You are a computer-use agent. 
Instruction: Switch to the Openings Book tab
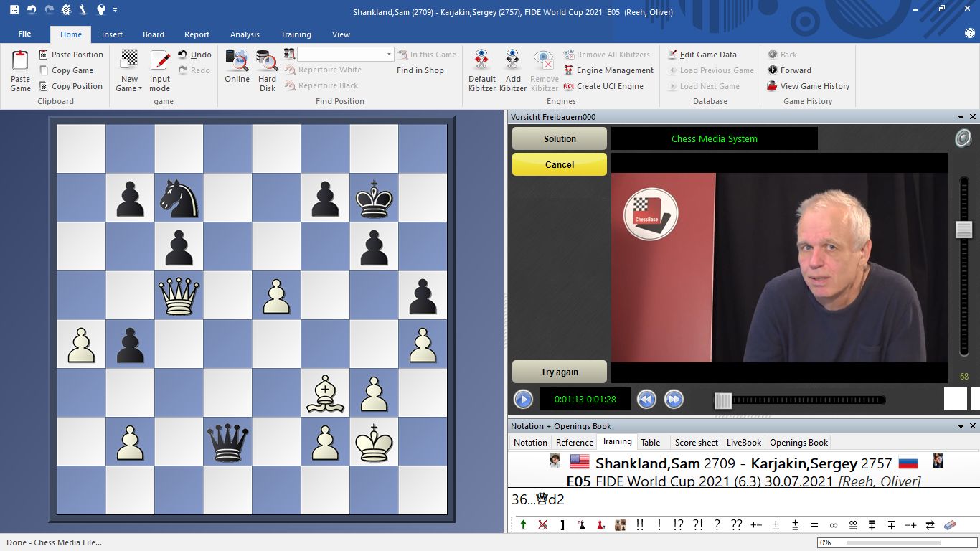(x=798, y=443)
